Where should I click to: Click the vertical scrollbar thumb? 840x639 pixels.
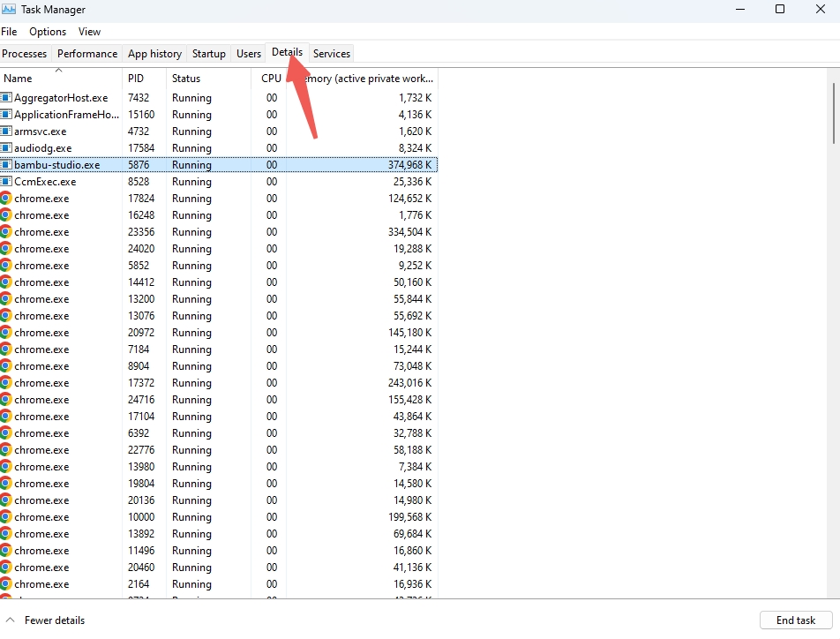coord(834,113)
